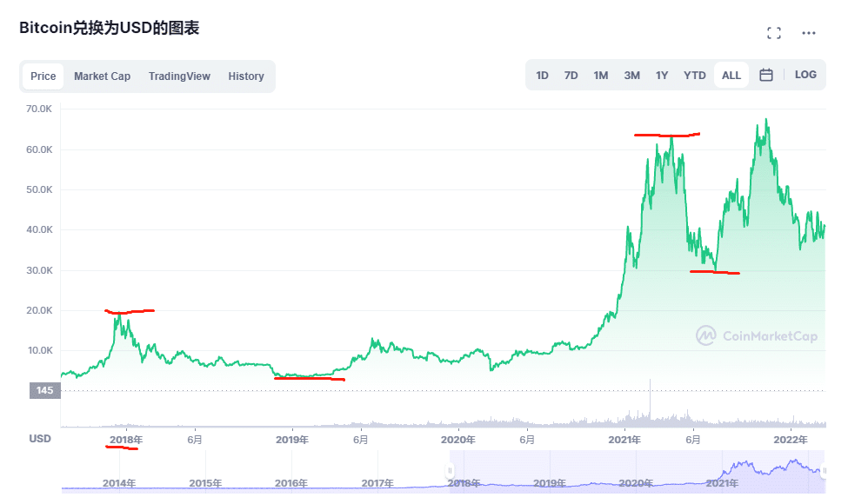Image resolution: width=848 pixels, height=504 pixels.
Task: Select the YTD time range
Action: pos(694,75)
